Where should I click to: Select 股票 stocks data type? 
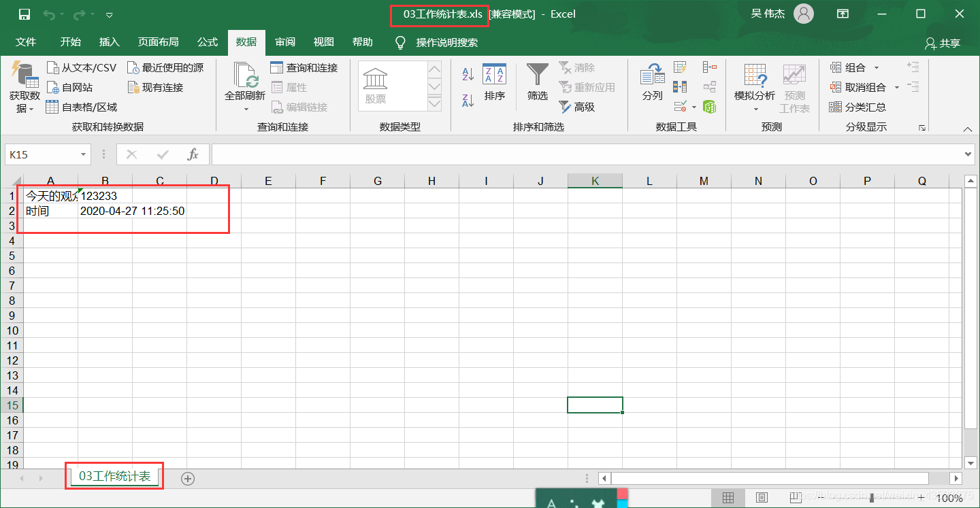(376, 86)
